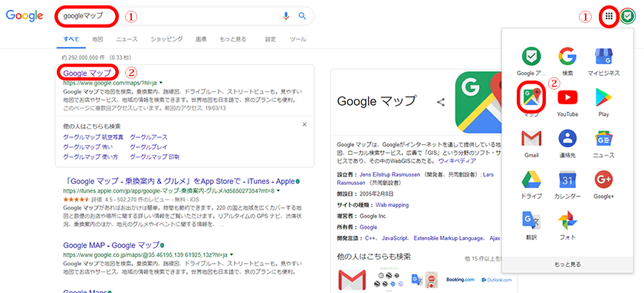Select the 画像 tab
This screenshot has height=293, width=644.
[201, 39]
